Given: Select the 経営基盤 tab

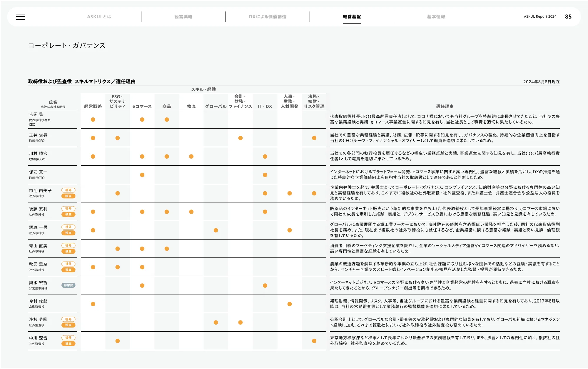Looking at the screenshot, I should click(352, 17).
